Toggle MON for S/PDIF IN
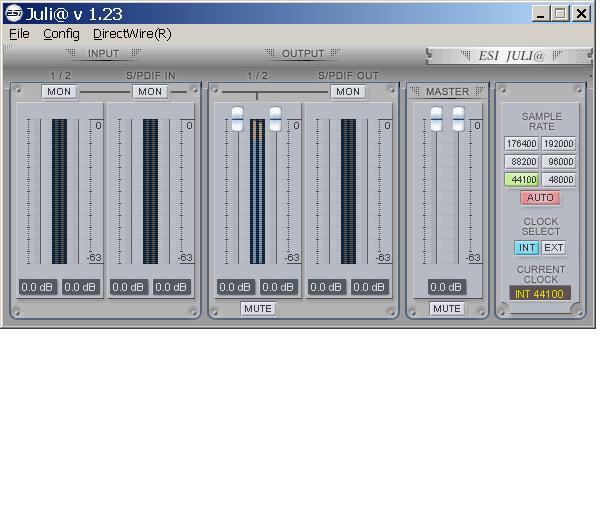Image resolution: width=605 pixels, height=531 pixels. click(150, 92)
